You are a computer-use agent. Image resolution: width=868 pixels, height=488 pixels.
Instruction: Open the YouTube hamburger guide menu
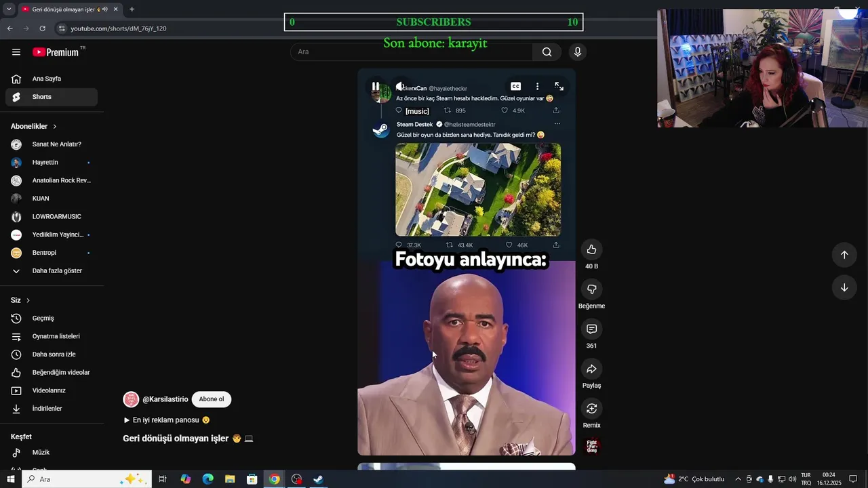click(x=16, y=52)
